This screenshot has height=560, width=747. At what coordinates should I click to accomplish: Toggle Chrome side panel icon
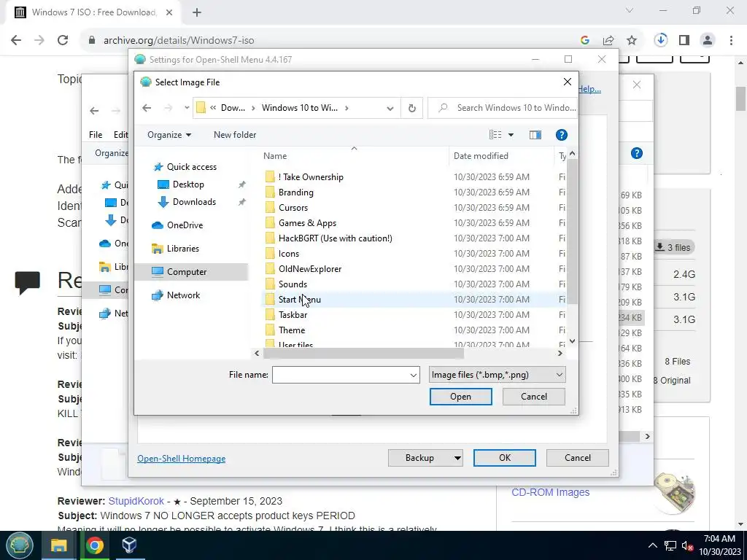(x=684, y=41)
